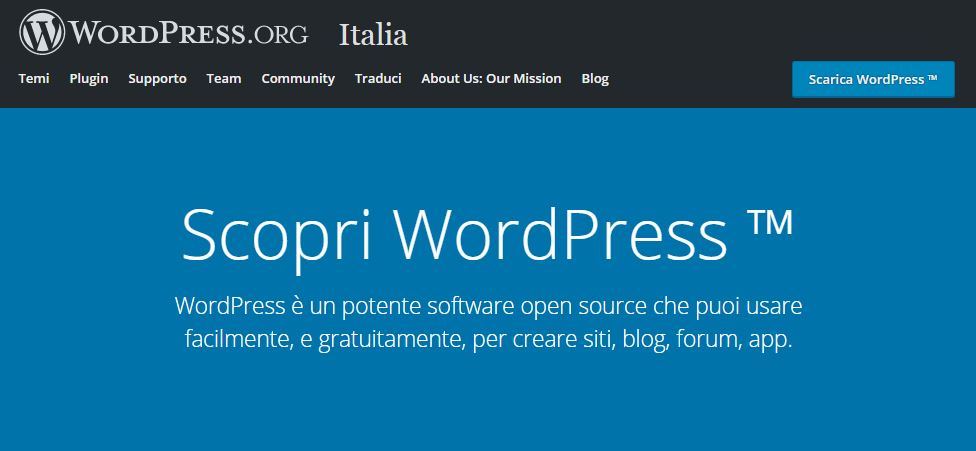Go to the Italia site title
The image size is (976, 451).
pyautogui.click(x=373, y=35)
